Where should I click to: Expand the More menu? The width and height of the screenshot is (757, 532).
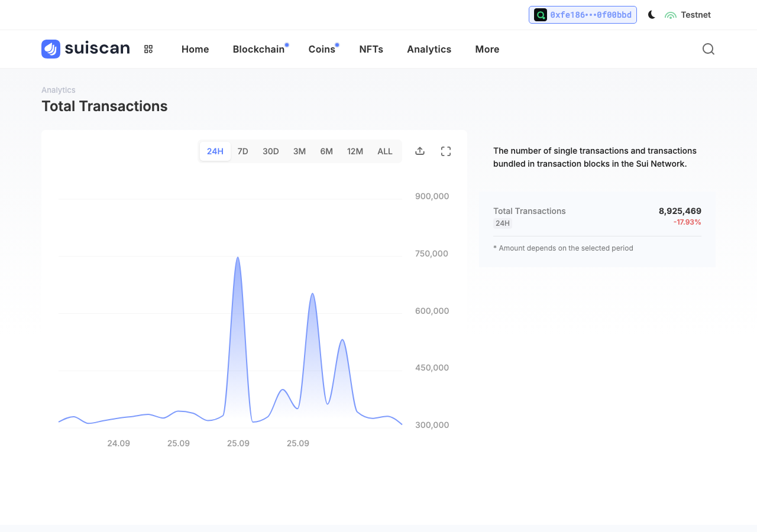(487, 49)
